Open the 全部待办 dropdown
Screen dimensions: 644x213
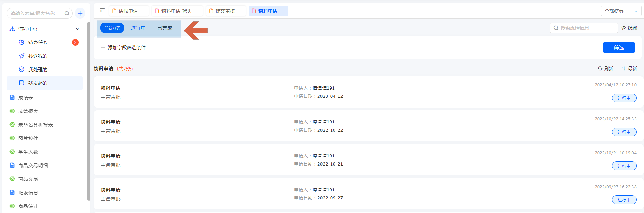pos(621,11)
